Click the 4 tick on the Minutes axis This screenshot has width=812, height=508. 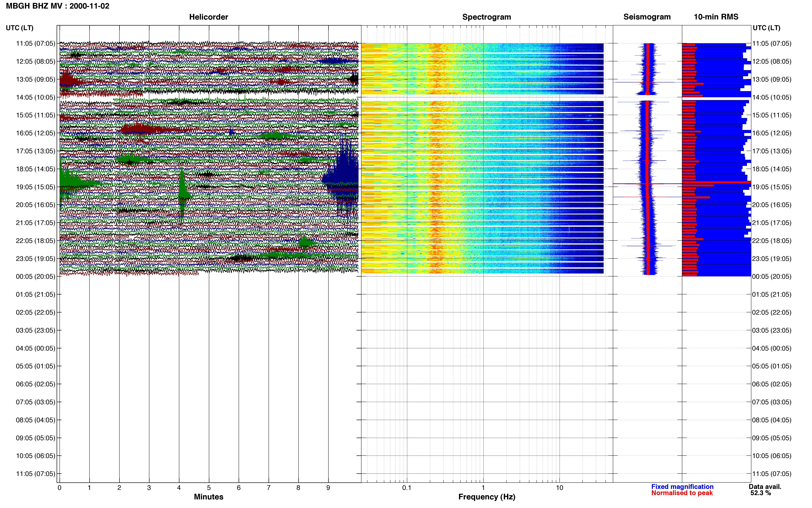179,487
